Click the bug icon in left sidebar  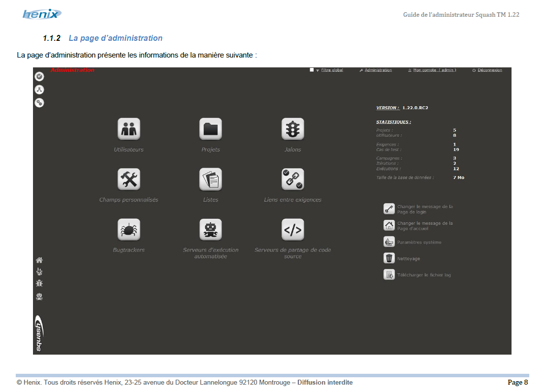(x=39, y=283)
